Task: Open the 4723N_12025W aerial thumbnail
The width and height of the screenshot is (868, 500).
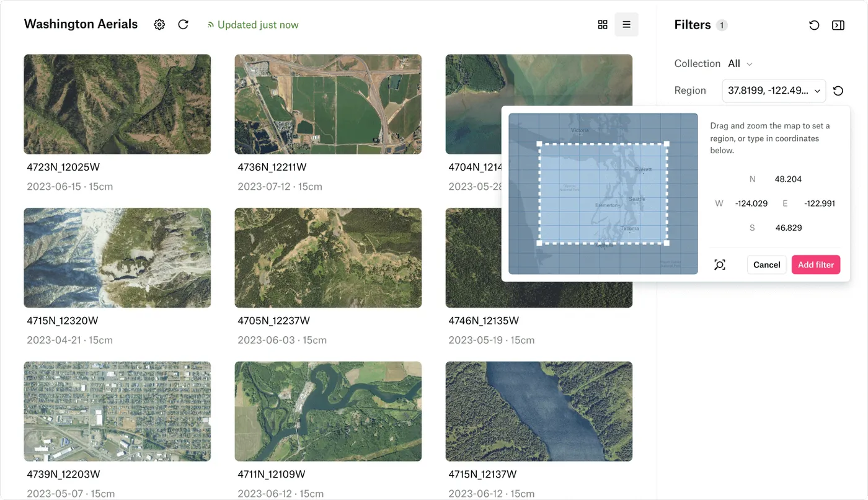Action: (117, 104)
